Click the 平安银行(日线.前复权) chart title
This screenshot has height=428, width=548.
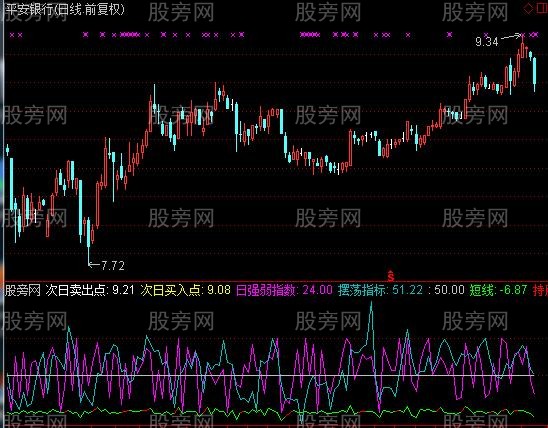pyautogui.click(x=65, y=9)
